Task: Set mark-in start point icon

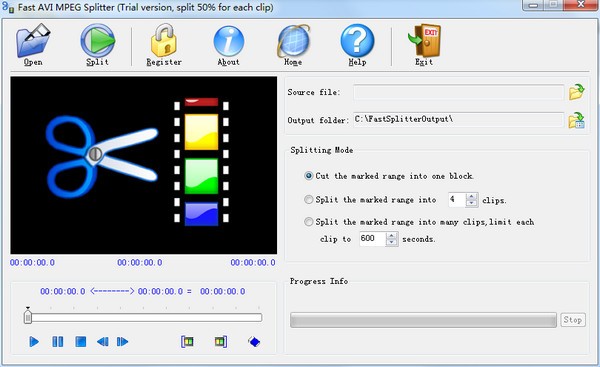Action: pos(187,341)
